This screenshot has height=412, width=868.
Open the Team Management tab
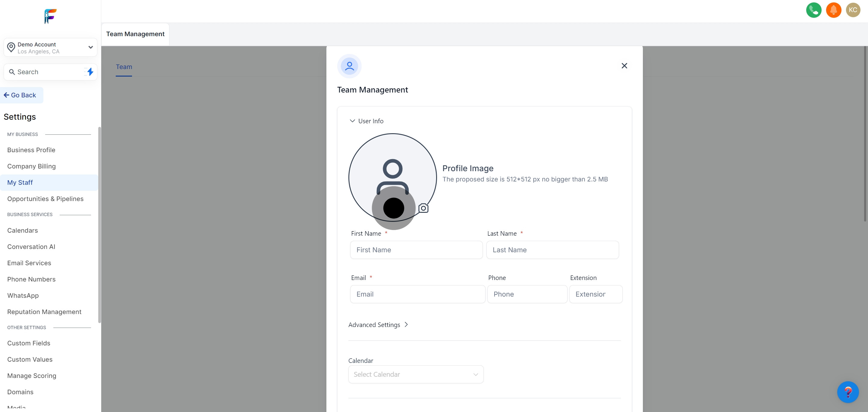coord(135,34)
